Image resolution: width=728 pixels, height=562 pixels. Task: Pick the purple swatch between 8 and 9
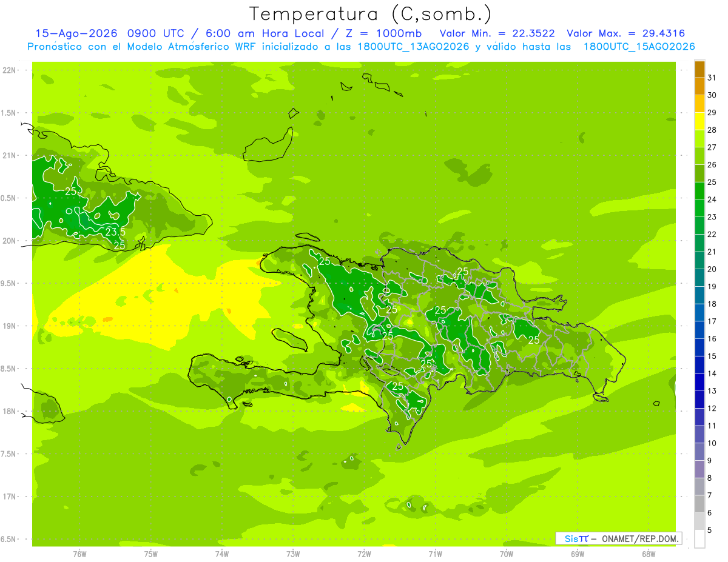699,469
